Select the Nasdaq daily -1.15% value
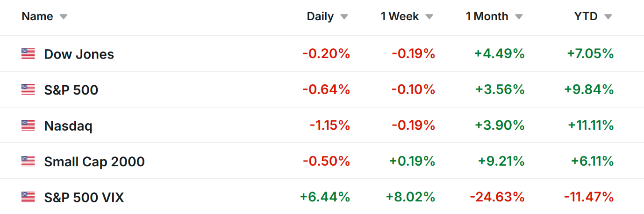This screenshot has width=644, height=214. click(x=329, y=125)
